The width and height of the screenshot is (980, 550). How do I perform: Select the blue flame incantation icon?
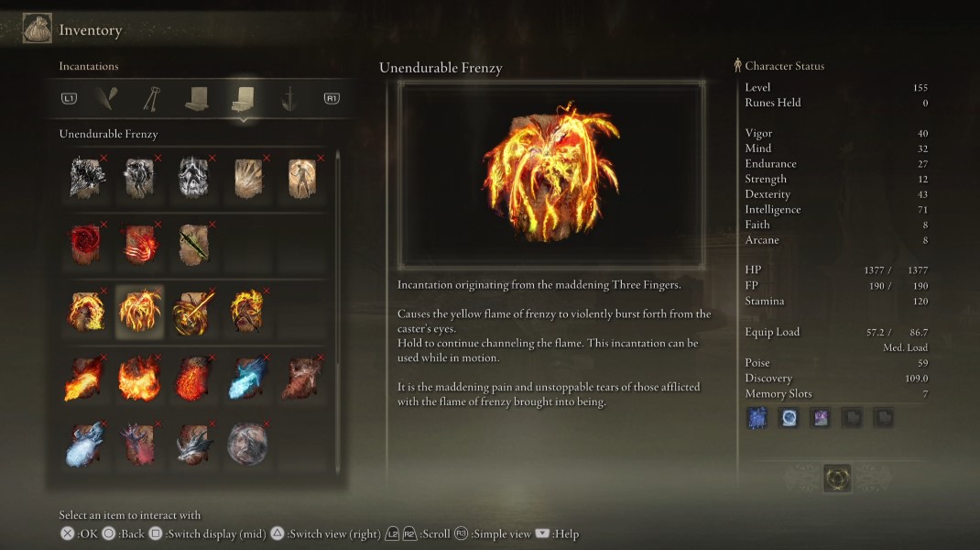coord(247,379)
